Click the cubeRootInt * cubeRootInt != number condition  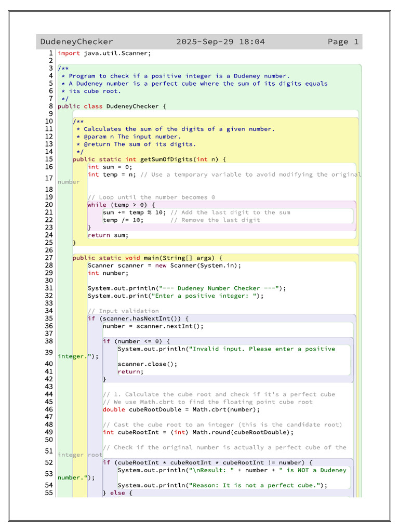[x=208, y=462]
